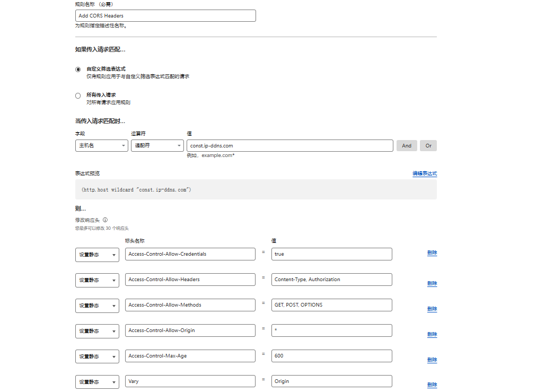This screenshot has width=545, height=392.
Task: Open the 通配符 operator dropdown
Action: (x=157, y=145)
